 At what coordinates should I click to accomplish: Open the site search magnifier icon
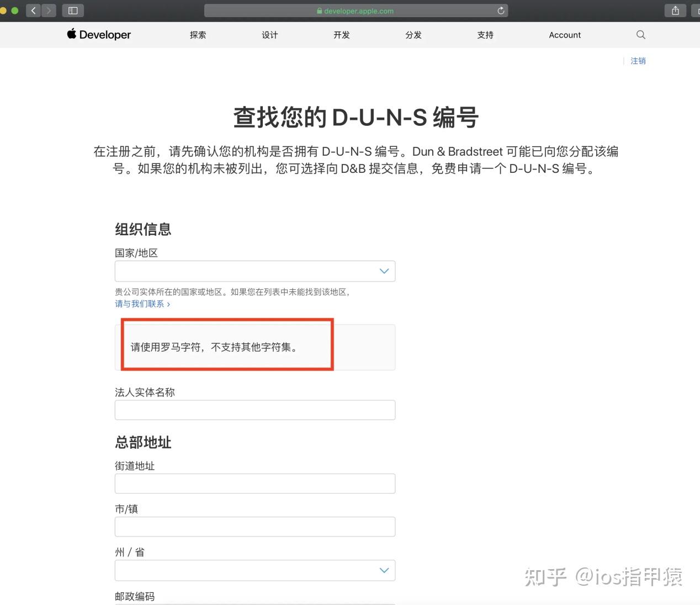pyautogui.click(x=640, y=35)
